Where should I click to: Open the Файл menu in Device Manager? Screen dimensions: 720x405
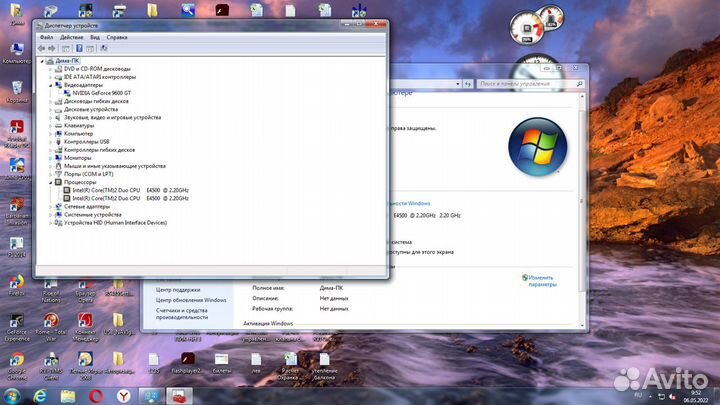point(46,37)
